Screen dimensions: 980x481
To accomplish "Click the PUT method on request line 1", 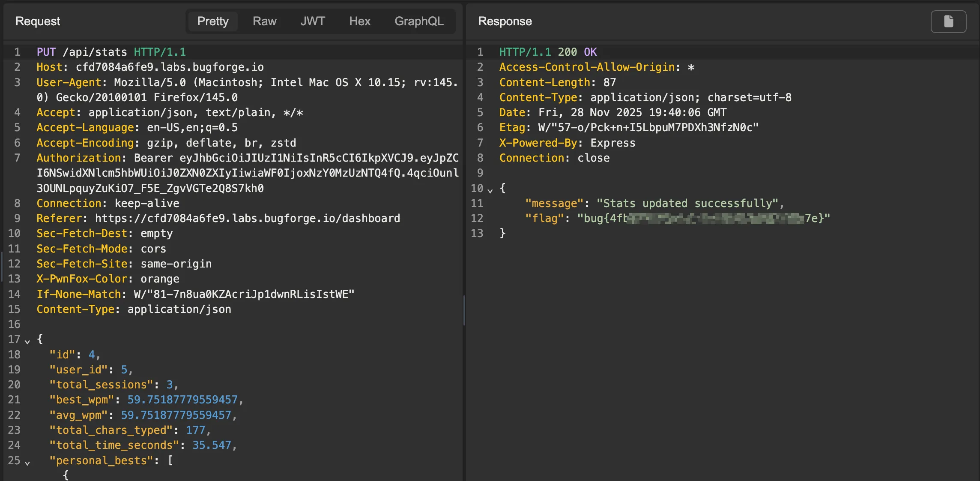I will click(46, 52).
